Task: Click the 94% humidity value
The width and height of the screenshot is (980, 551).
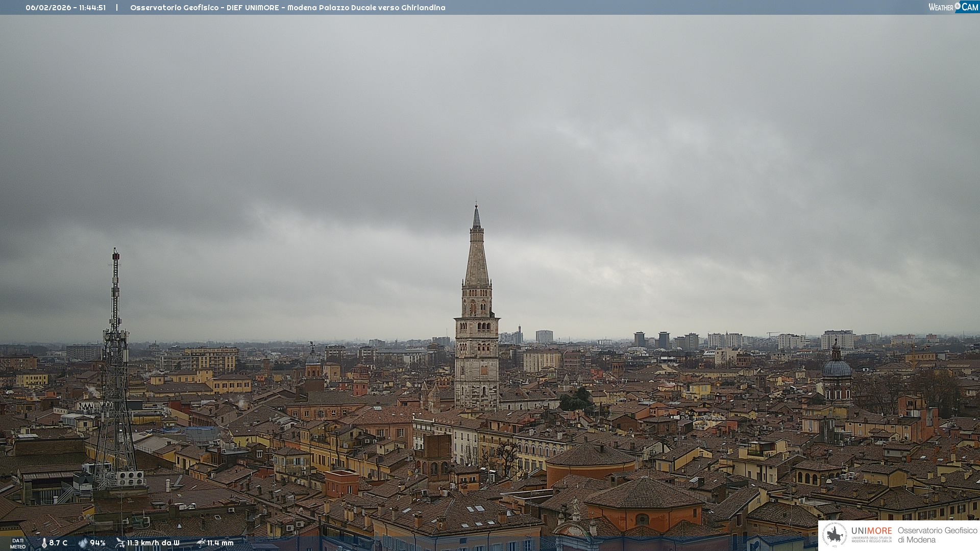Action: 97,543
